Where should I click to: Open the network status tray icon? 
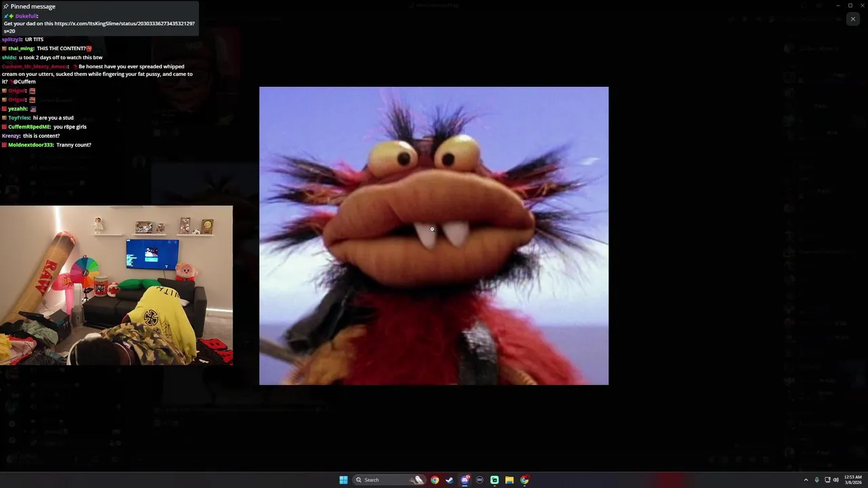(x=827, y=480)
